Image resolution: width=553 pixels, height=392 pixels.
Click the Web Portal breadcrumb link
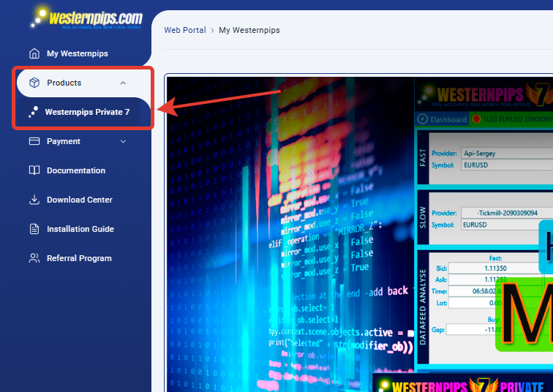tap(185, 30)
